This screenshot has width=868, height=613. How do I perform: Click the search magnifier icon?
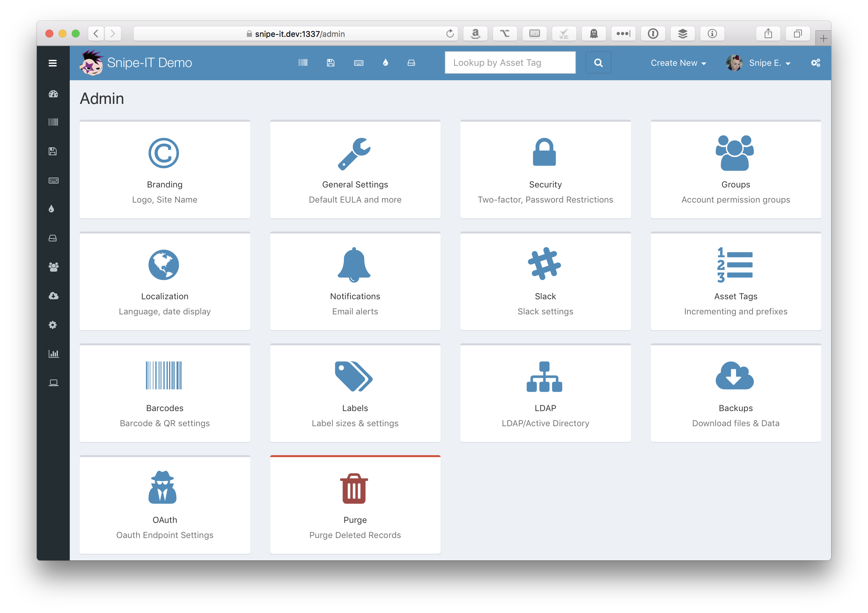coord(598,62)
